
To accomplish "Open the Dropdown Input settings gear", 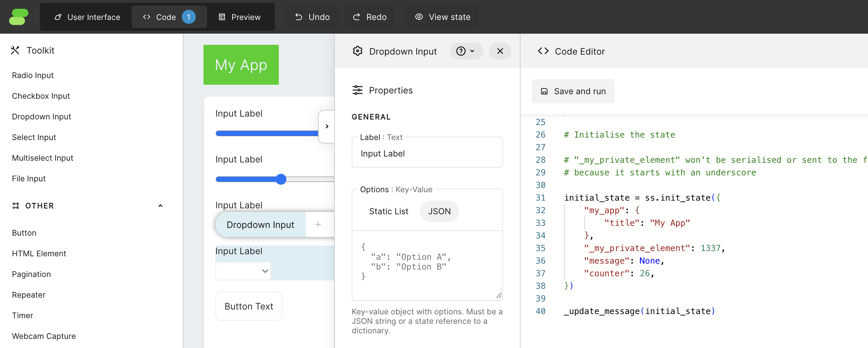I will click(x=357, y=51).
